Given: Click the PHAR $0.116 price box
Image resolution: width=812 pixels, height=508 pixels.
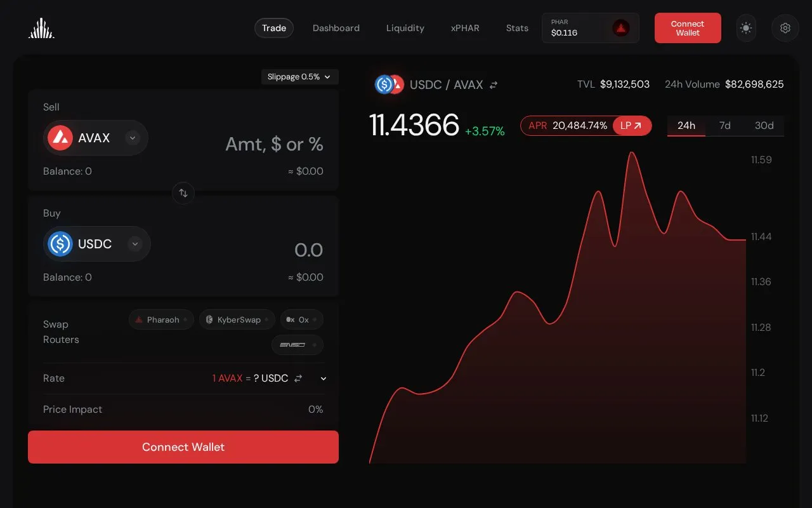Looking at the screenshot, I should (591, 28).
